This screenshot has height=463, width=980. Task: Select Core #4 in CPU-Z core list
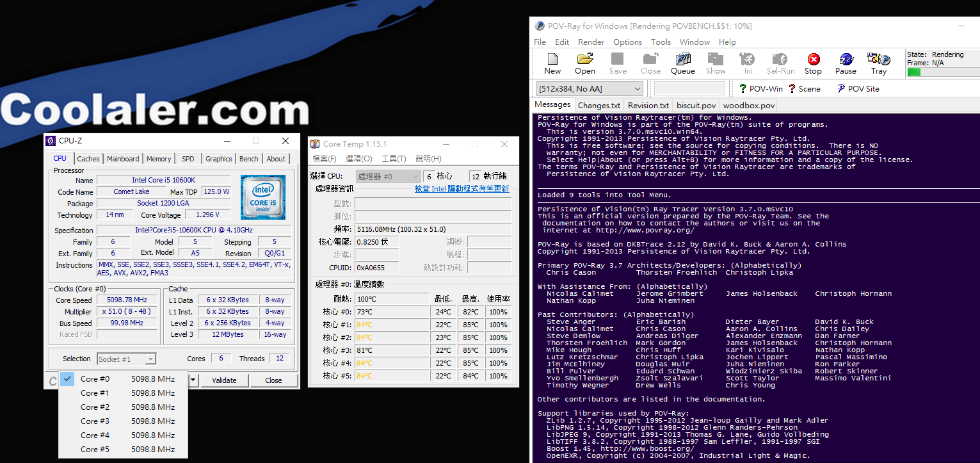pos(124,435)
